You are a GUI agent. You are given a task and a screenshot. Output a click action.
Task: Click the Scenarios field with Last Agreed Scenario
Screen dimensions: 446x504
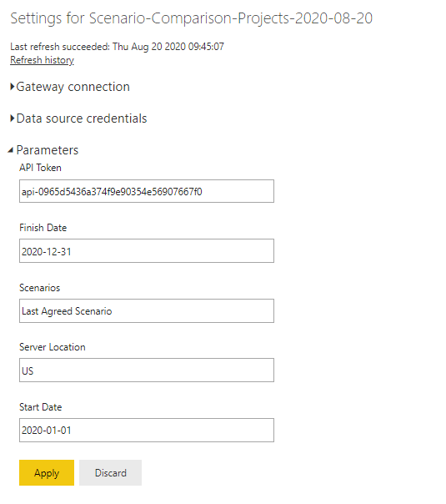[x=147, y=310]
